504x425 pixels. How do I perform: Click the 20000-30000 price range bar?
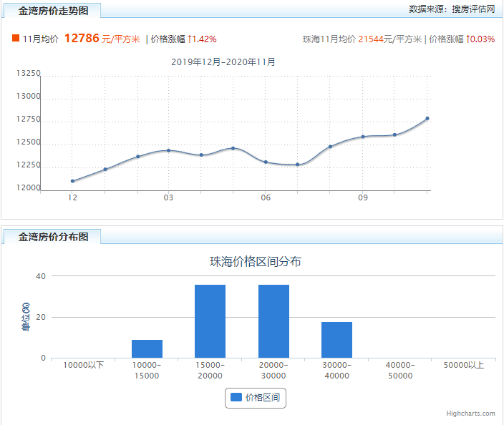[273, 321]
